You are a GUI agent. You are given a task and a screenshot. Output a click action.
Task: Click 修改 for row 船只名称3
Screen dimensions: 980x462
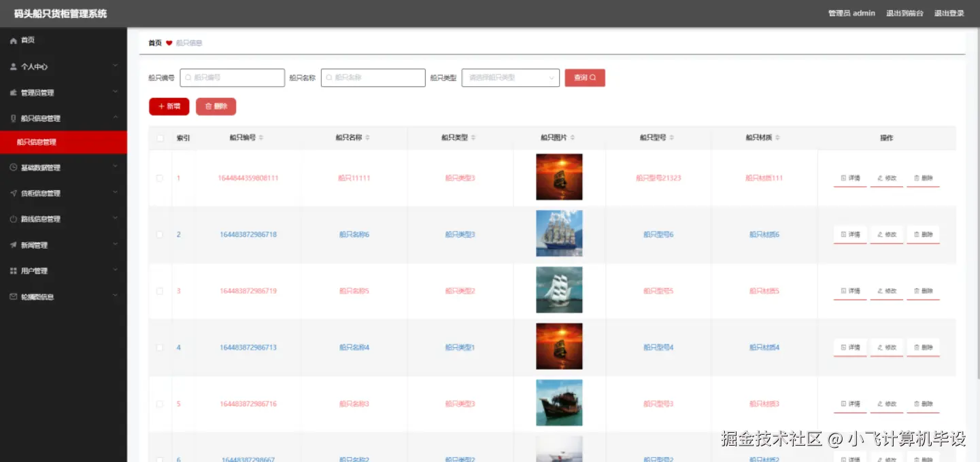pyautogui.click(x=887, y=404)
